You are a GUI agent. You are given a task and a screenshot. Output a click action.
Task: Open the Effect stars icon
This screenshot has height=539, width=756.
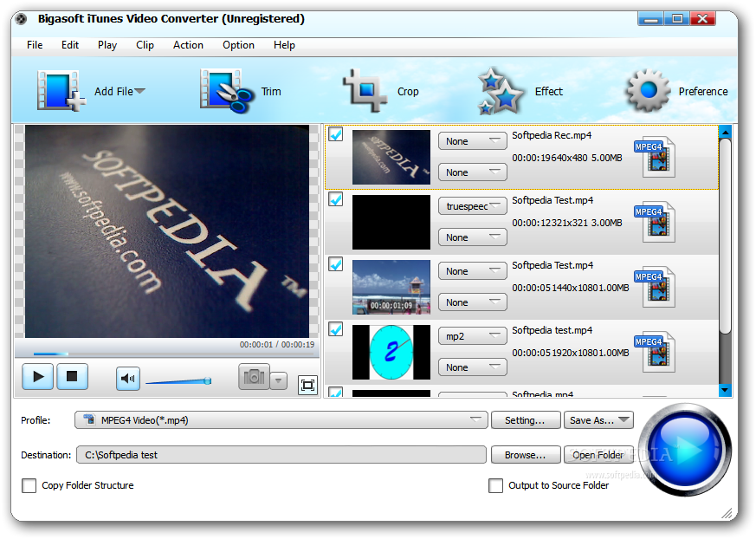pyautogui.click(x=500, y=91)
